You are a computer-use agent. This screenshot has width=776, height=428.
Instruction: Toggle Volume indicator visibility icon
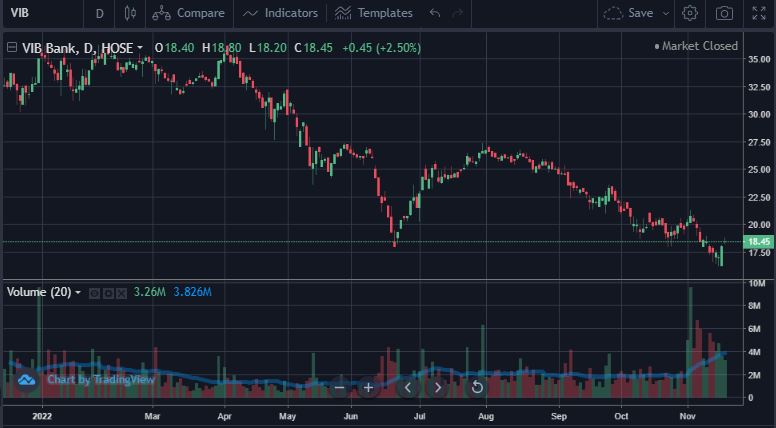(94, 293)
